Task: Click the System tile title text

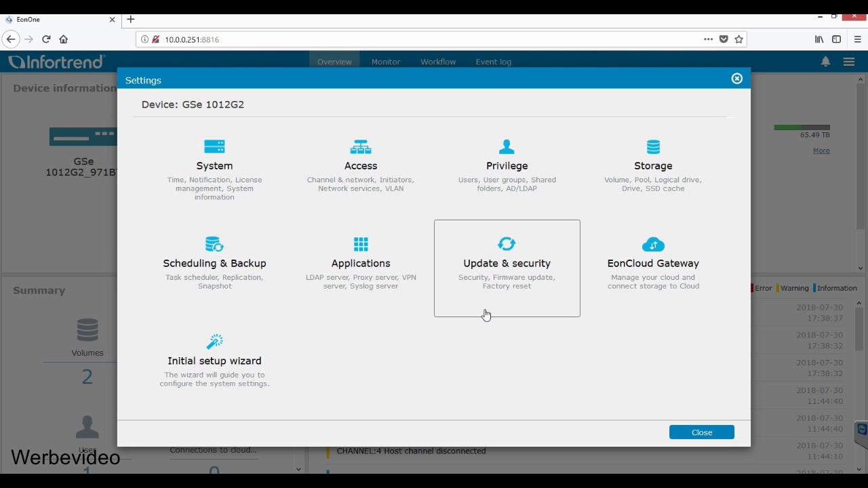Action: 214,165
